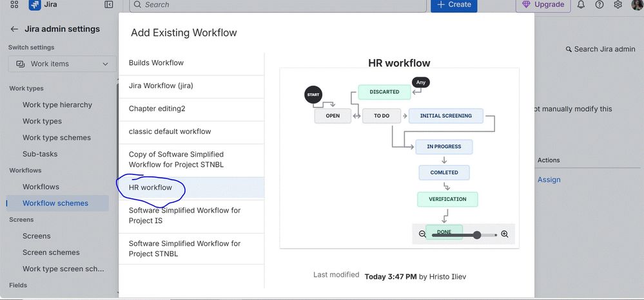This screenshot has width=644, height=300.
Task: Click the HR workflow diagram title
Action: [x=399, y=63]
